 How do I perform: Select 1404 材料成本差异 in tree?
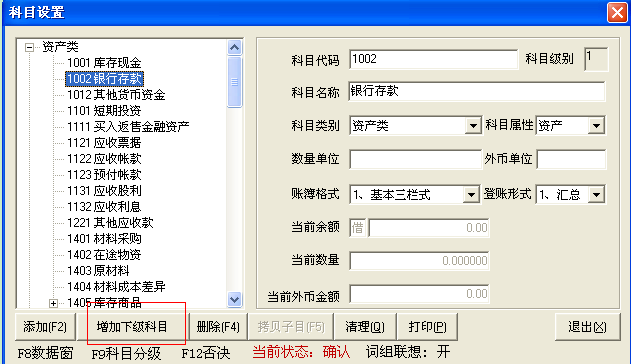tap(116, 287)
